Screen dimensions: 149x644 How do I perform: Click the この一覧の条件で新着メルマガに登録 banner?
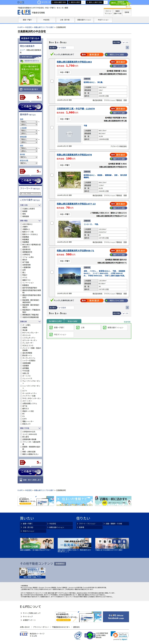point(31,74)
